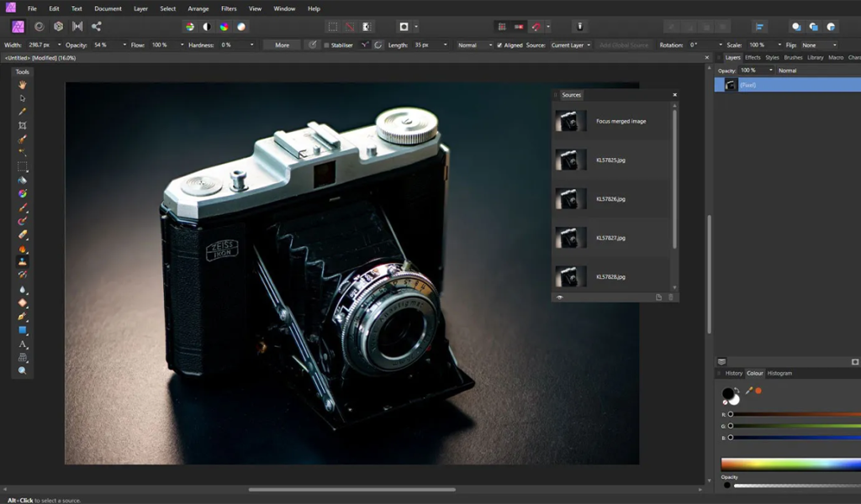Apply Auto White Balance icon
861x504 pixels.
(x=241, y=26)
